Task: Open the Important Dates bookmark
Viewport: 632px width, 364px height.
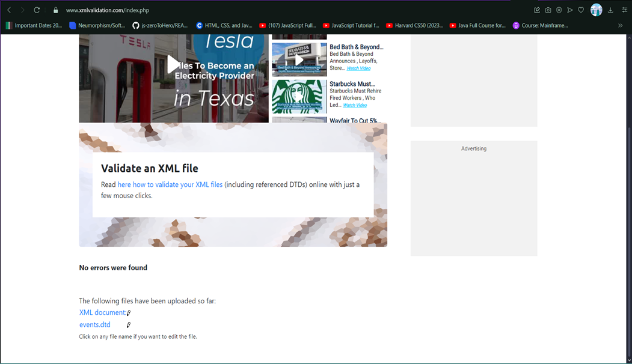Action: (34, 25)
